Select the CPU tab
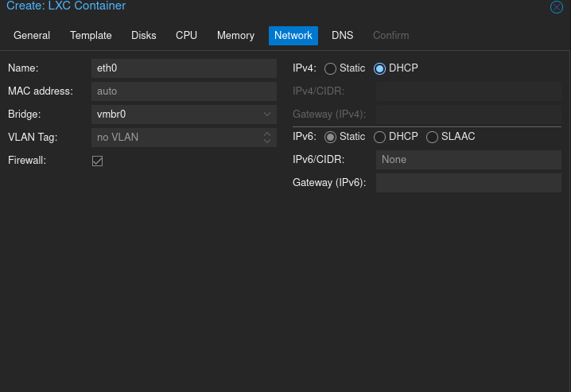Image resolution: width=571 pixels, height=392 pixels. [x=186, y=35]
